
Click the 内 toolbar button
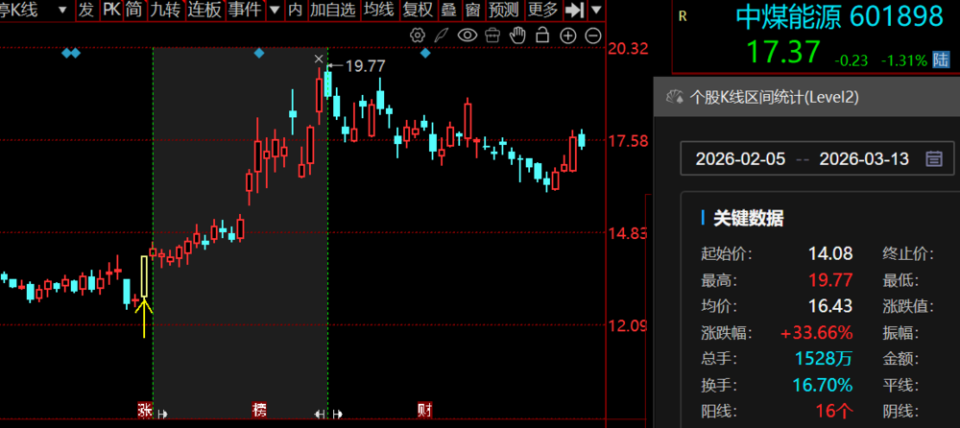tap(296, 10)
